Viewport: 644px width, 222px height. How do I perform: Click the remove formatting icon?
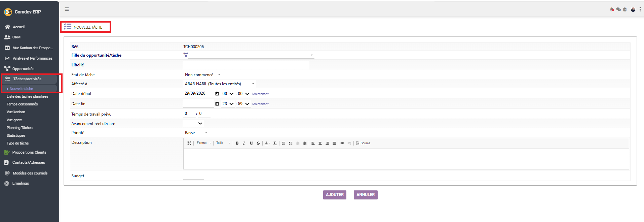pyautogui.click(x=275, y=143)
